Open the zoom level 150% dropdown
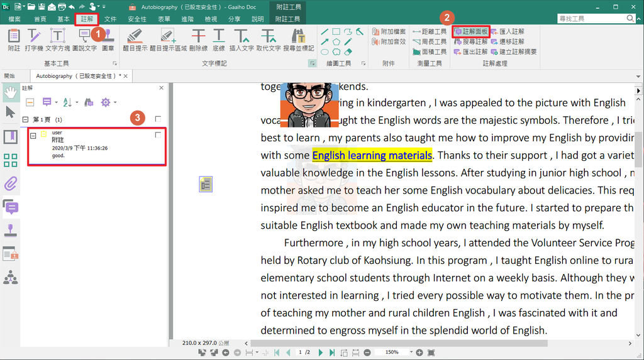Screen dimensions: 644x360 (412, 352)
